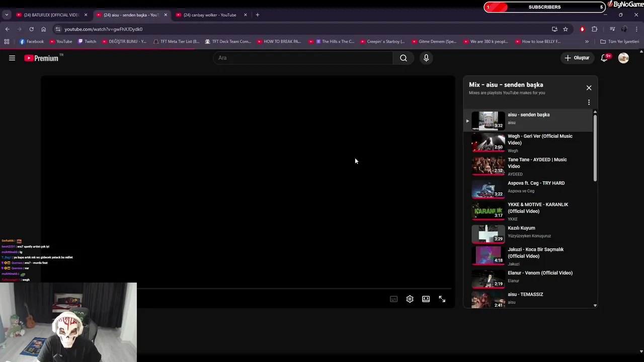Enter fullscreen in the video player
The image size is (644, 362).
click(x=442, y=299)
